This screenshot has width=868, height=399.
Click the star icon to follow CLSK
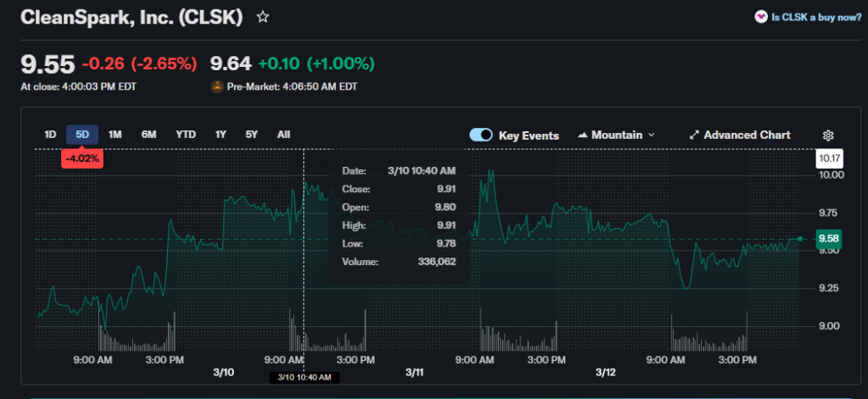[263, 17]
